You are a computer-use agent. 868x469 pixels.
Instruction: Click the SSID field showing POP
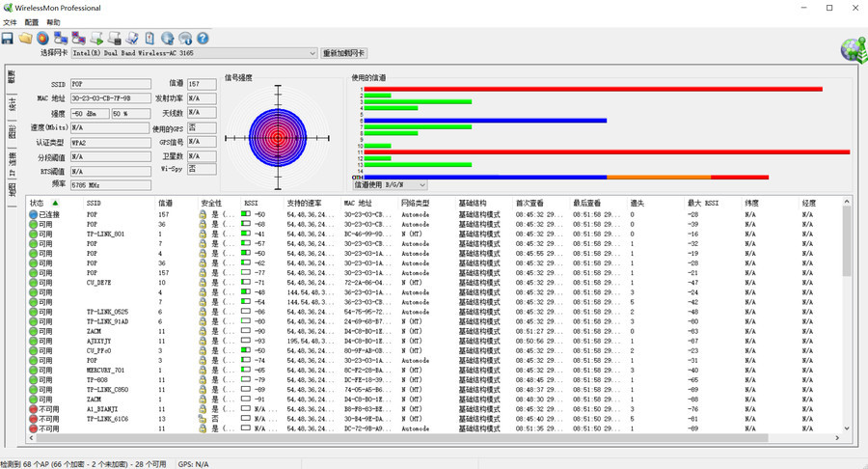point(110,85)
